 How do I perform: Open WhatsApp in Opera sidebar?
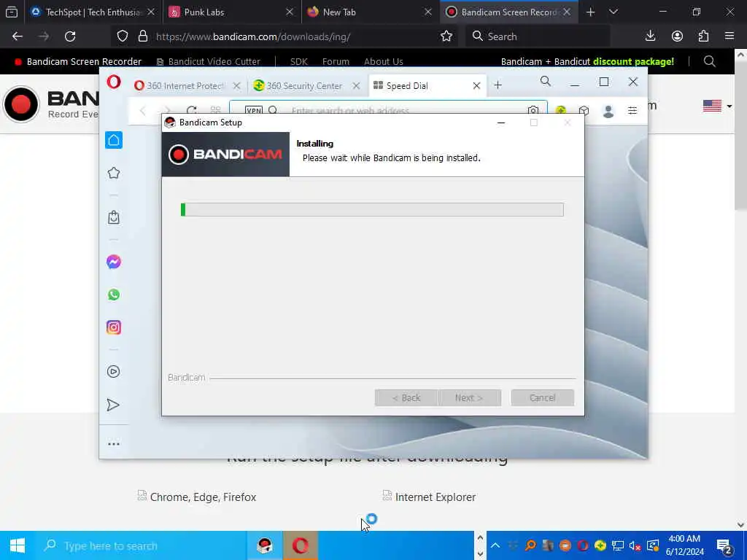(113, 295)
